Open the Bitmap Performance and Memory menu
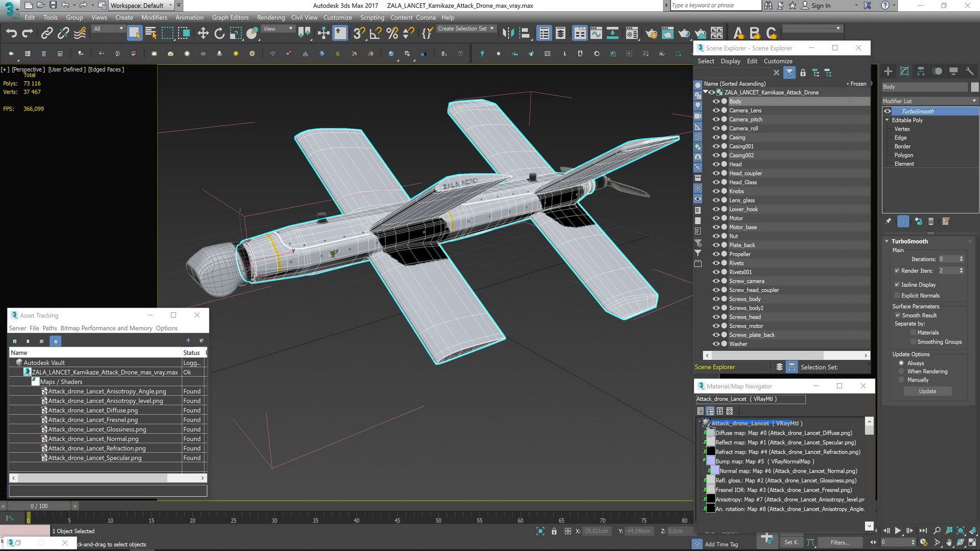 (x=106, y=328)
